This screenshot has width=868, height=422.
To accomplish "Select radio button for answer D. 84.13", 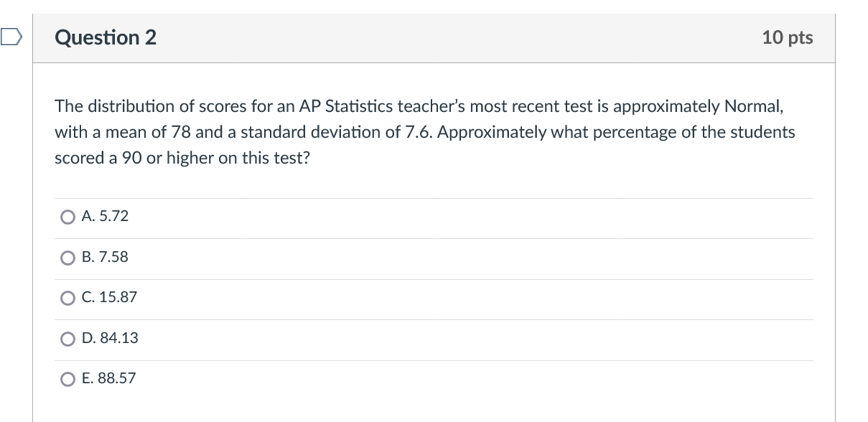I will (67, 339).
